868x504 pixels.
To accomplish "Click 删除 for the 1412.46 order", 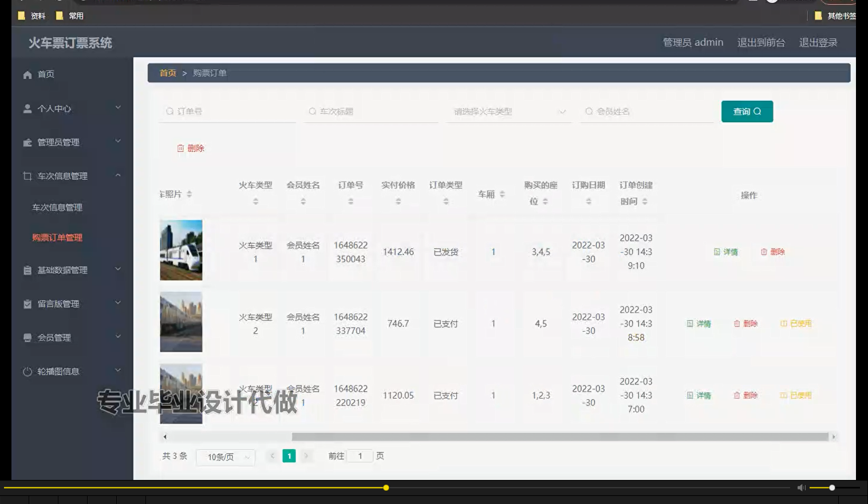I will tap(773, 252).
